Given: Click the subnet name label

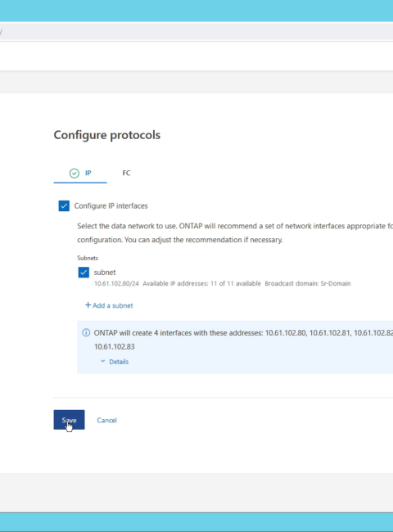Looking at the screenshot, I should pos(105,272).
